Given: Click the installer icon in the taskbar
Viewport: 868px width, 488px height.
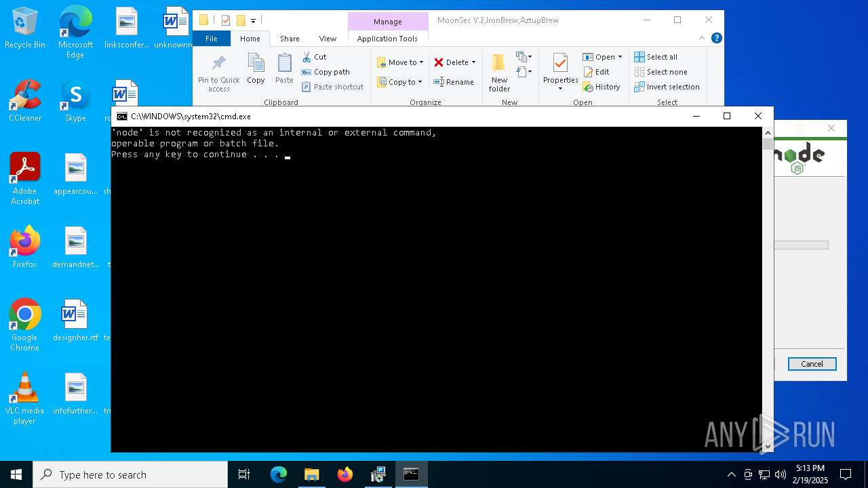Looking at the screenshot, I should tap(378, 474).
